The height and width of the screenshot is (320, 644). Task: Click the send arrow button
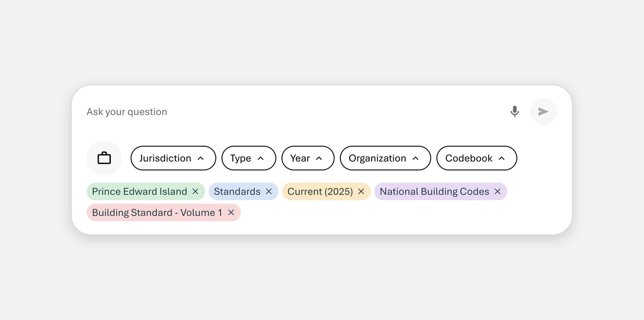[544, 112]
